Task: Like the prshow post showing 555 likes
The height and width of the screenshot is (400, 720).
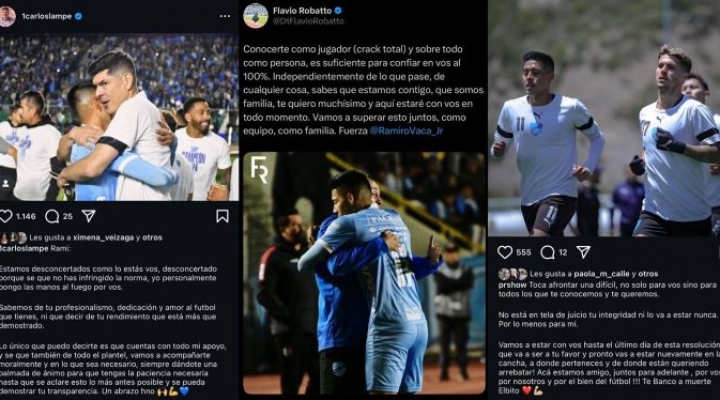Action: [x=505, y=252]
